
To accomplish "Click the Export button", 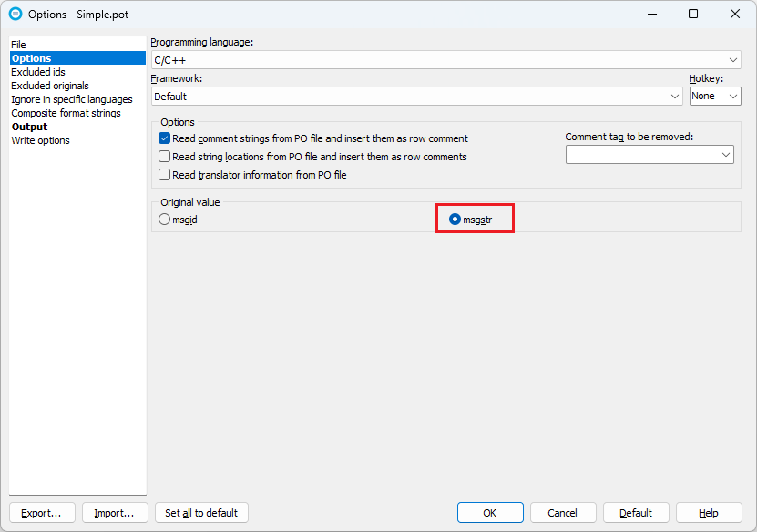I will [42, 512].
